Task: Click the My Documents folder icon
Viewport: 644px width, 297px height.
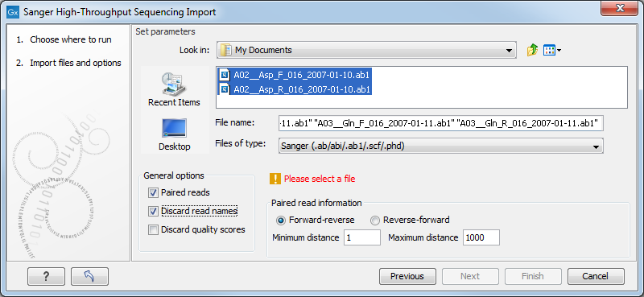Action: pos(226,50)
